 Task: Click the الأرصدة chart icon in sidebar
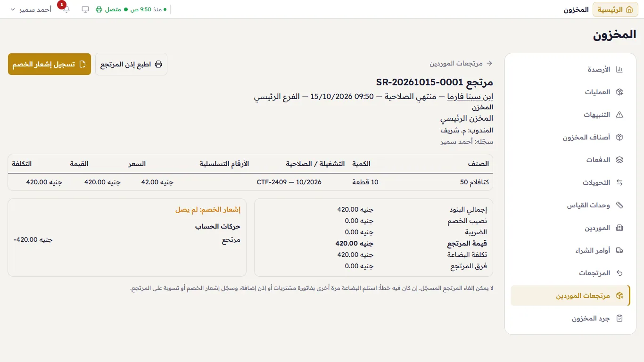619,69
